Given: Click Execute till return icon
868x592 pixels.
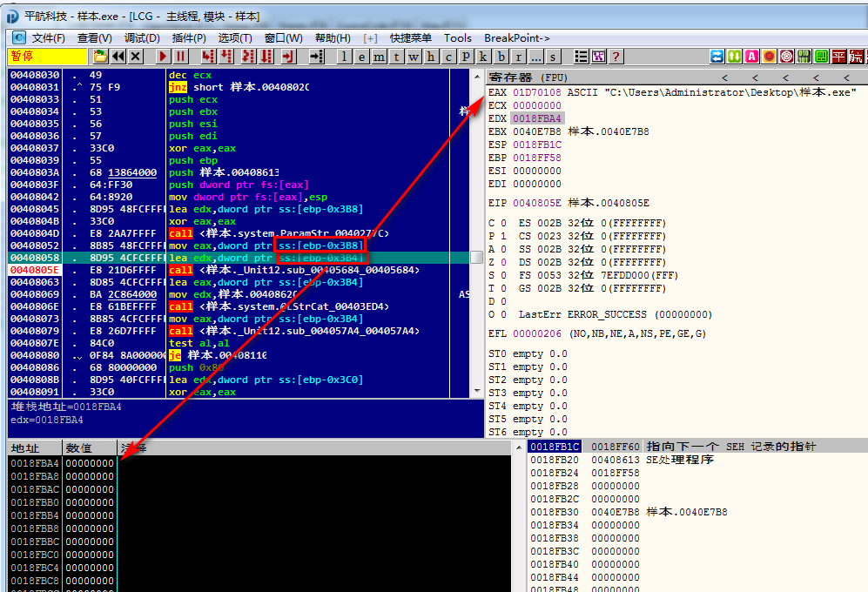Looking at the screenshot, I should [288, 57].
